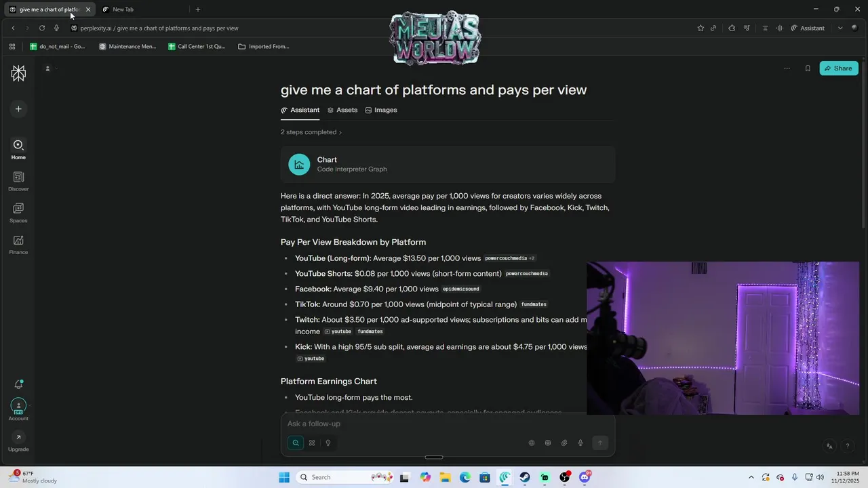Start a new thread with plus button
The height and width of the screenshot is (488, 868).
pyautogui.click(x=18, y=108)
